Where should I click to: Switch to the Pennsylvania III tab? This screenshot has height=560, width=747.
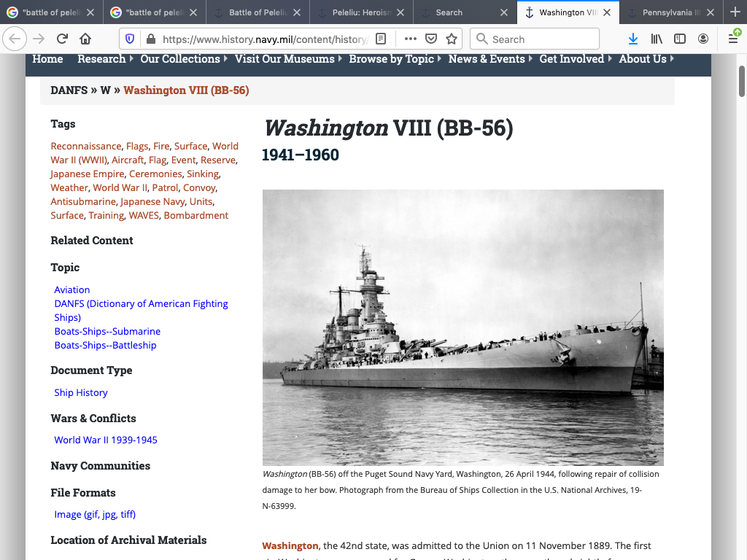click(x=671, y=12)
